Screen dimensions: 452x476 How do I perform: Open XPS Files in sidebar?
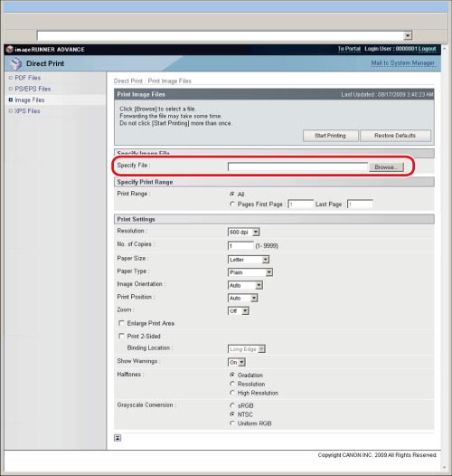pos(27,111)
